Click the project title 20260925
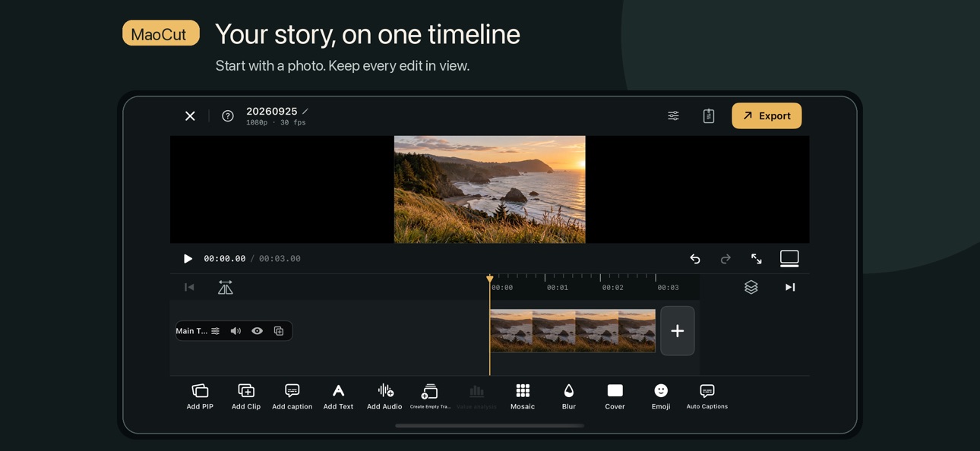Image resolution: width=980 pixels, height=451 pixels. (271, 111)
